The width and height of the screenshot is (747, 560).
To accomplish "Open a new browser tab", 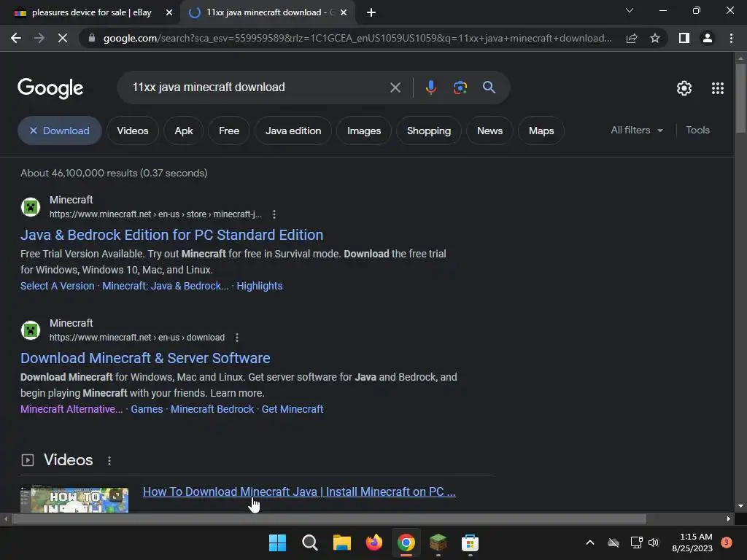I will coord(371,13).
